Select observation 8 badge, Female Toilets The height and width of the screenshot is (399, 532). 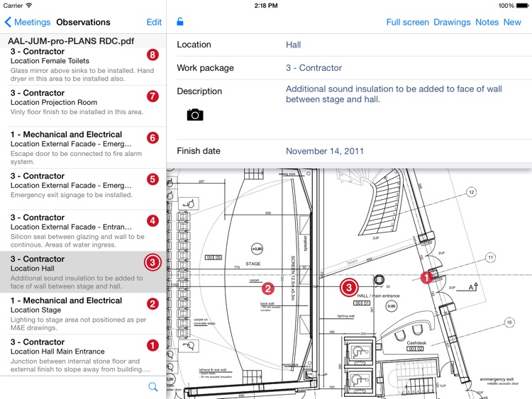[x=153, y=55]
